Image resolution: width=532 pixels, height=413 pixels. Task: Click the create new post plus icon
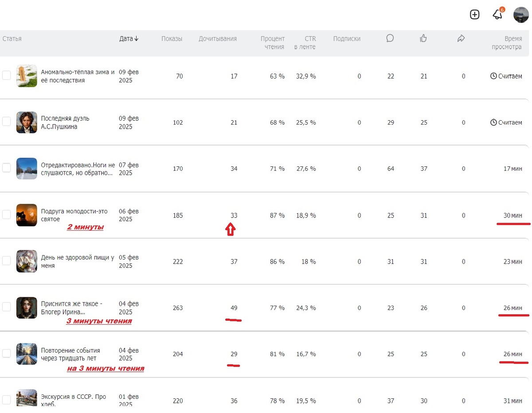[474, 15]
